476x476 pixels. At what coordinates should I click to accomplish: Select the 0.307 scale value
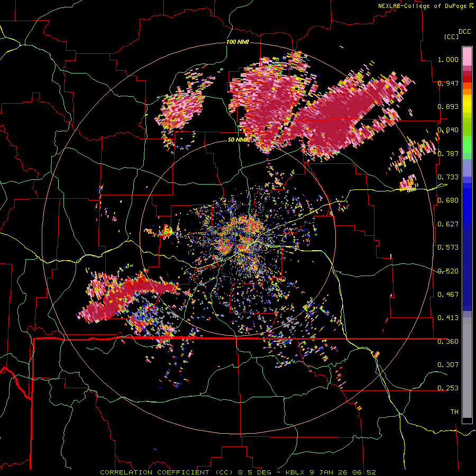(448, 364)
